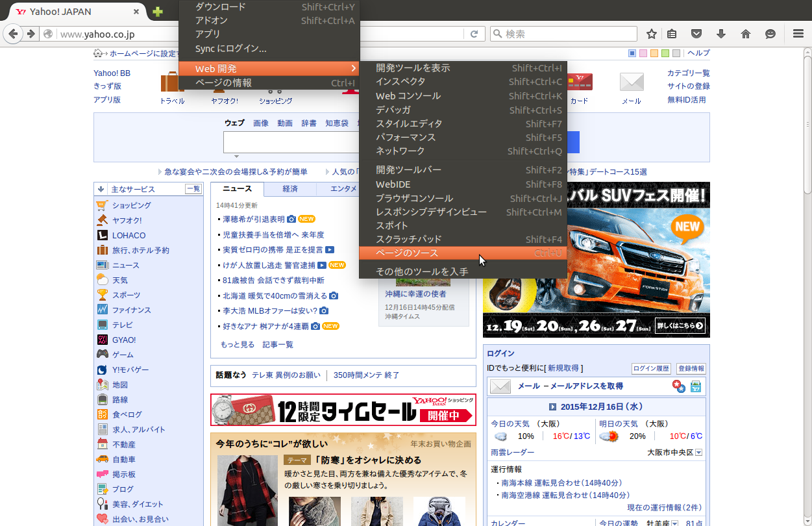Open Web コンソール from the submenu
The image size is (812, 526).
tap(463, 95)
